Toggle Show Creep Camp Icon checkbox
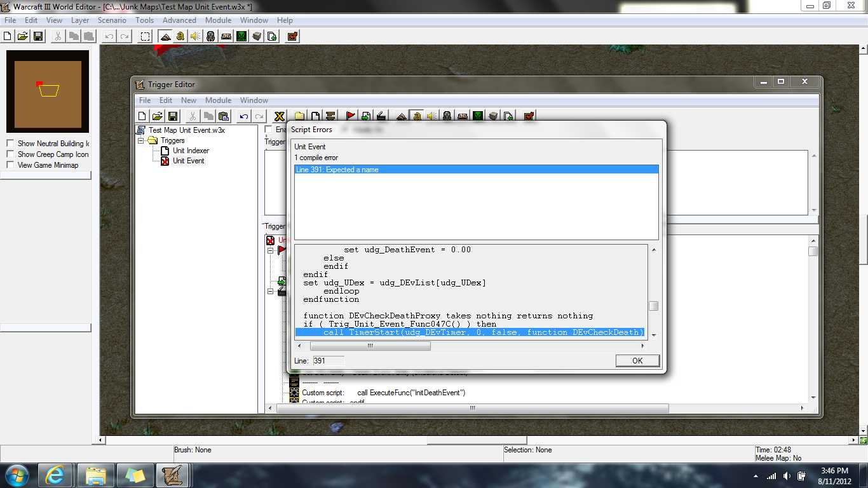Image resolution: width=868 pixels, height=488 pixels. 10,154
